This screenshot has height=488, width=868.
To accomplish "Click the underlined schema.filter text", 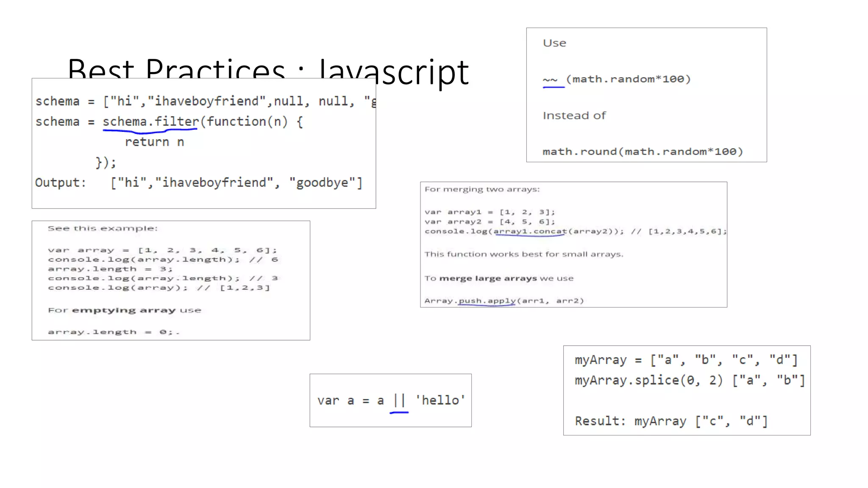I will [150, 122].
